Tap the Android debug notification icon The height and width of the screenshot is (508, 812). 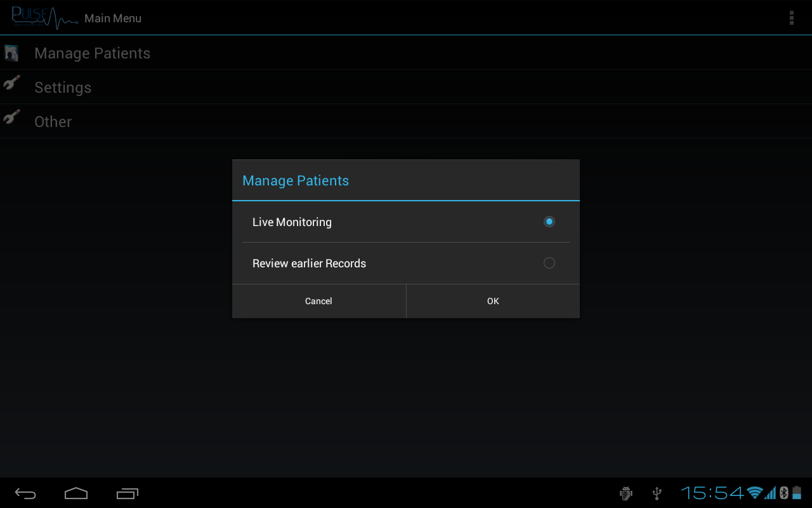tap(625, 493)
